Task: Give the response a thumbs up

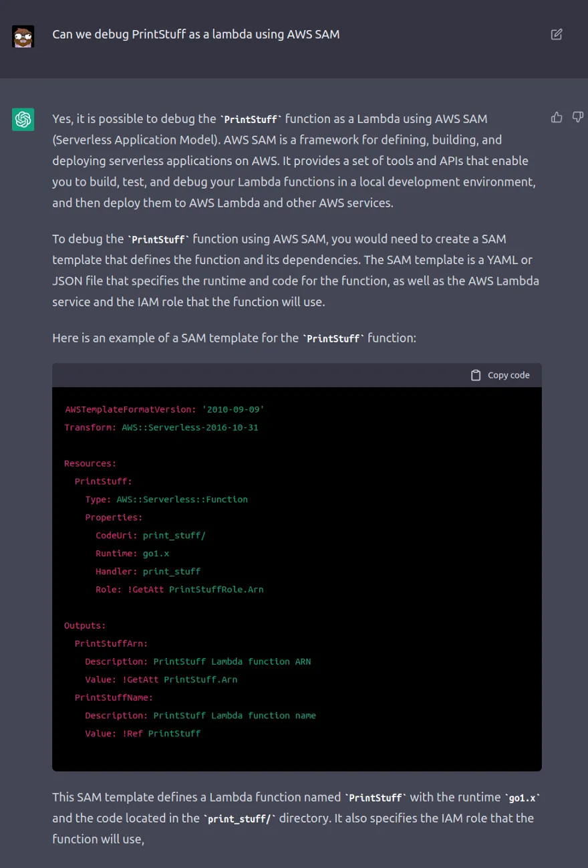Action: click(557, 117)
